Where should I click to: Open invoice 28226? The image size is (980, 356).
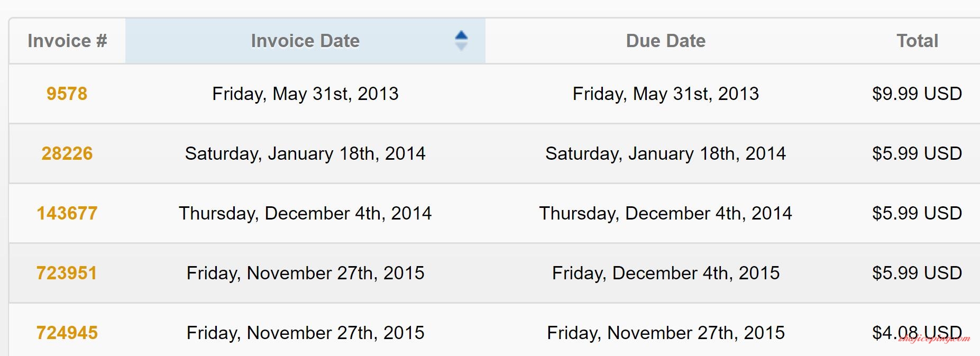pyautogui.click(x=67, y=153)
